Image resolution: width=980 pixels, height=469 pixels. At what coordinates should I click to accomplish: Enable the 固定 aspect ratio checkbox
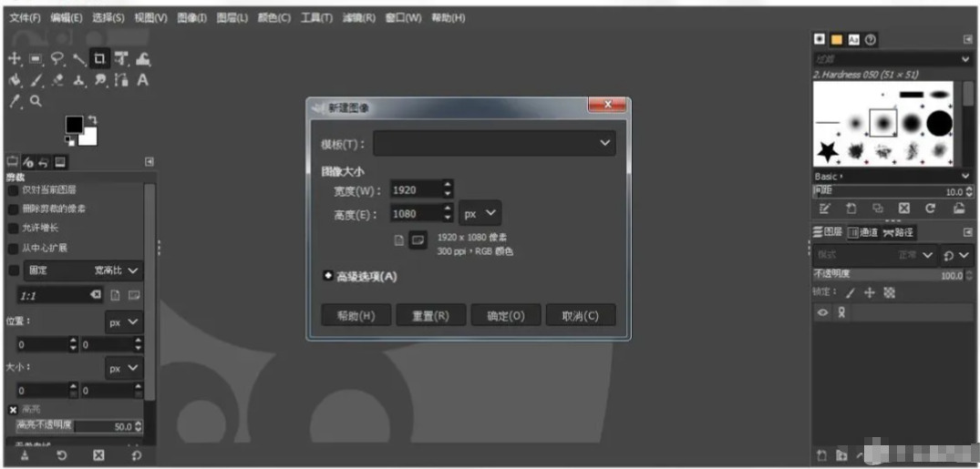coord(13,270)
